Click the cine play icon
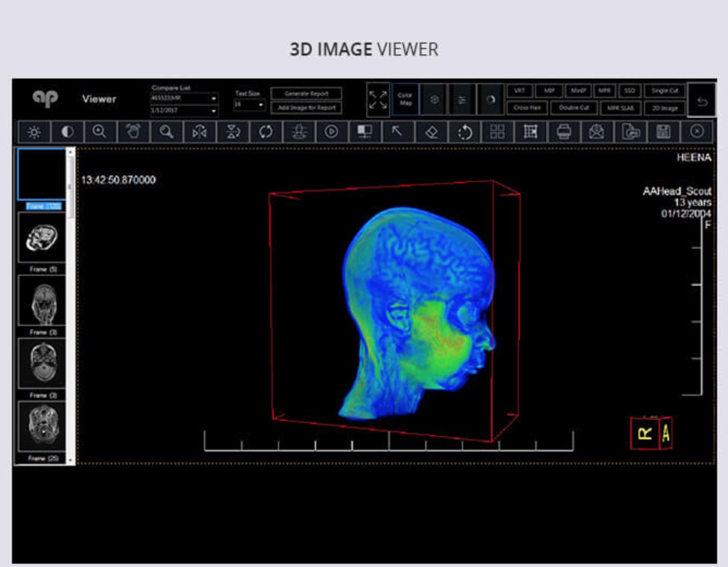 pyautogui.click(x=331, y=132)
